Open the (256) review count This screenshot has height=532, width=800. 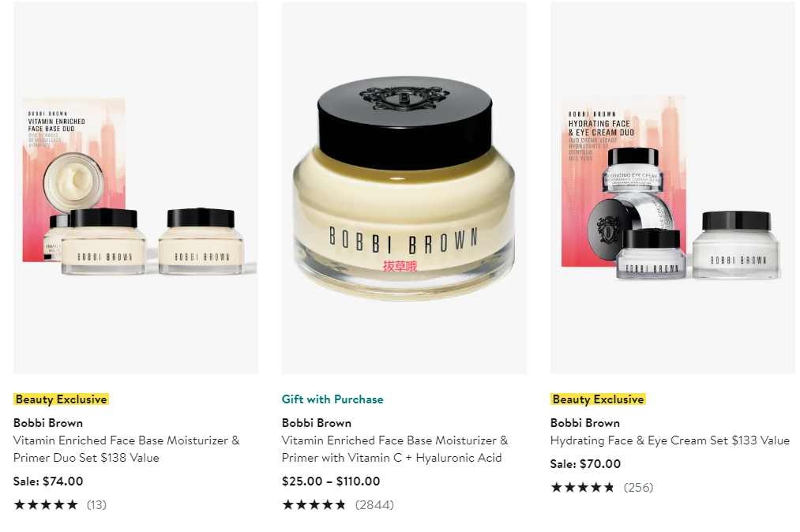point(638,488)
